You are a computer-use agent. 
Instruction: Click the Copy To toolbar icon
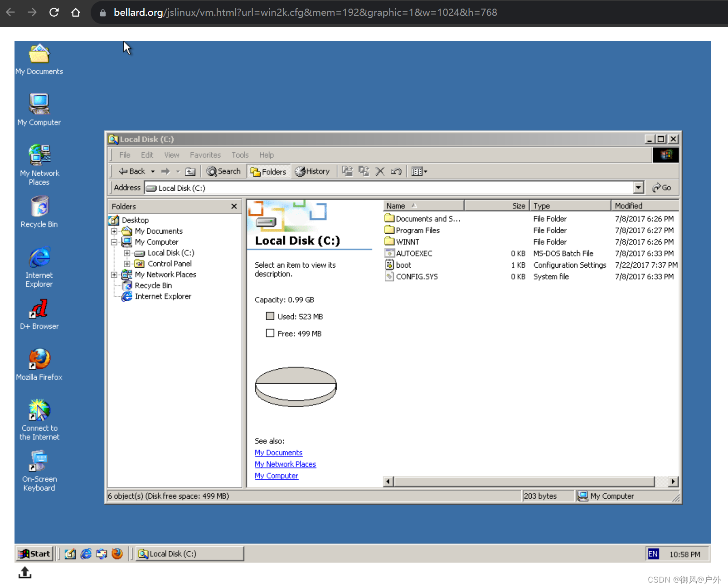coord(364,171)
